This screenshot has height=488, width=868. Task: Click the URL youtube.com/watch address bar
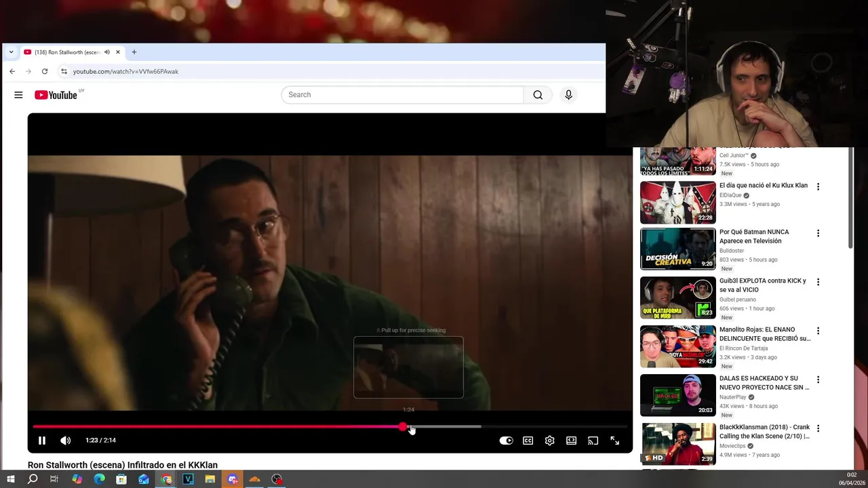[x=125, y=71]
